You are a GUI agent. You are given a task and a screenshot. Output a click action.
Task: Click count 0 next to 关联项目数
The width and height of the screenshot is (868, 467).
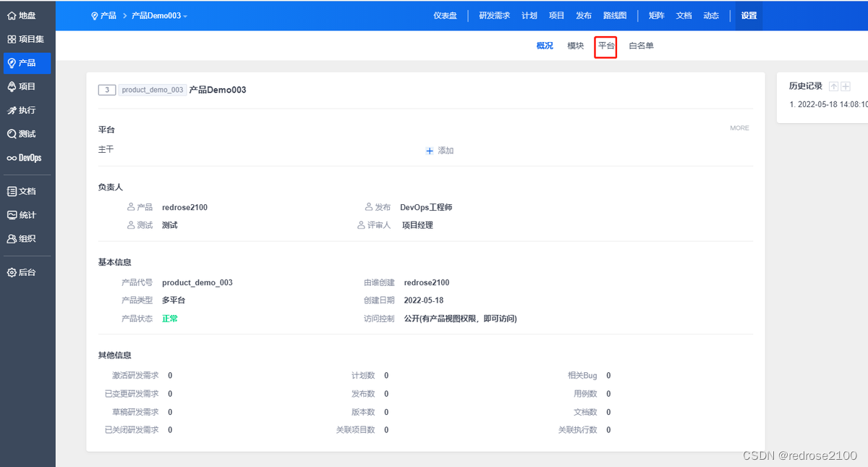coord(386,430)
